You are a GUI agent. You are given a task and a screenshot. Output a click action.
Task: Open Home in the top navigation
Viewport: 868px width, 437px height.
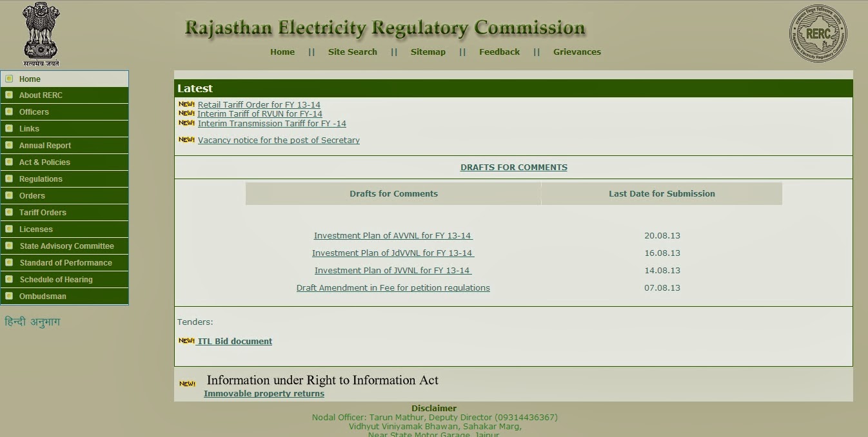tap(282, 52)
